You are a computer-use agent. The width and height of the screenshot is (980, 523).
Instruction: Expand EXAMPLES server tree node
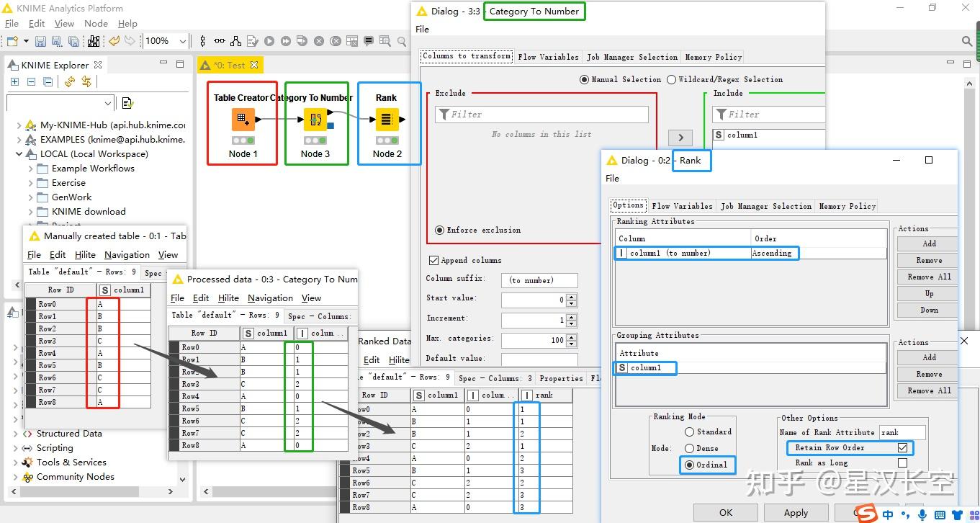point(19,139)
